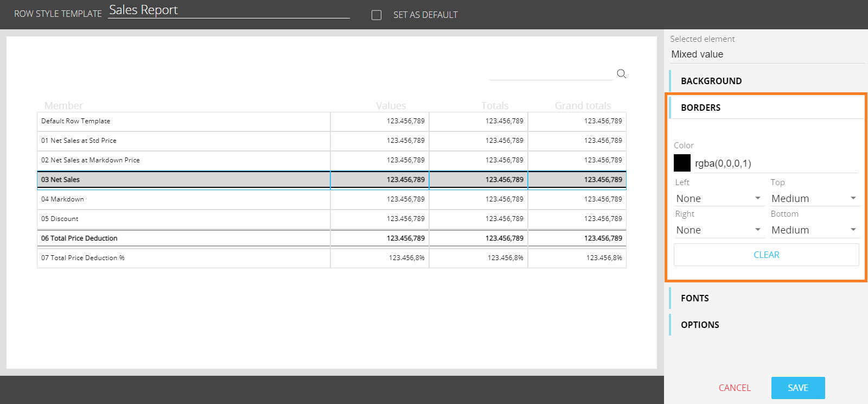Click the search magnifier icon
Image resolution: width=868 pixels, height=404 pixels.
point(622,74)
